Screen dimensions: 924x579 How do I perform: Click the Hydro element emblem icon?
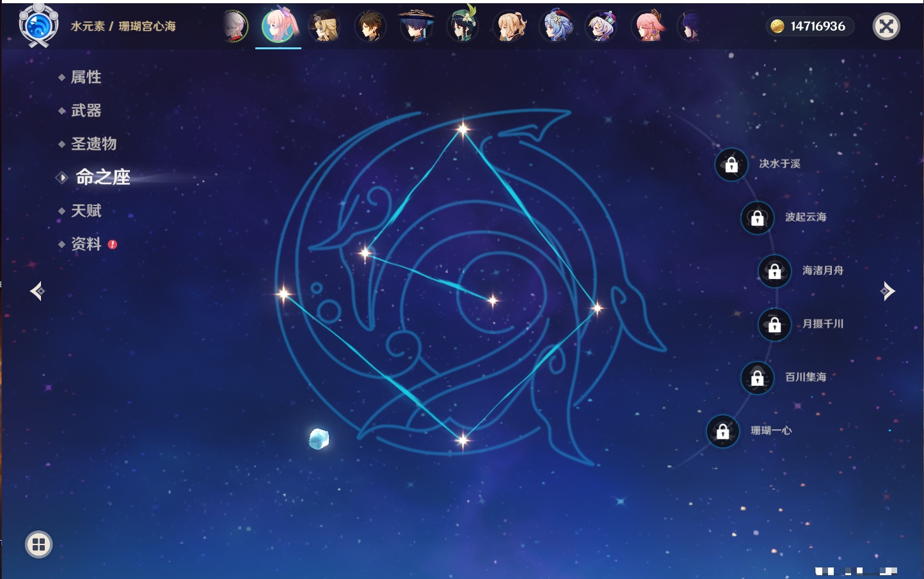pos(38,26)
